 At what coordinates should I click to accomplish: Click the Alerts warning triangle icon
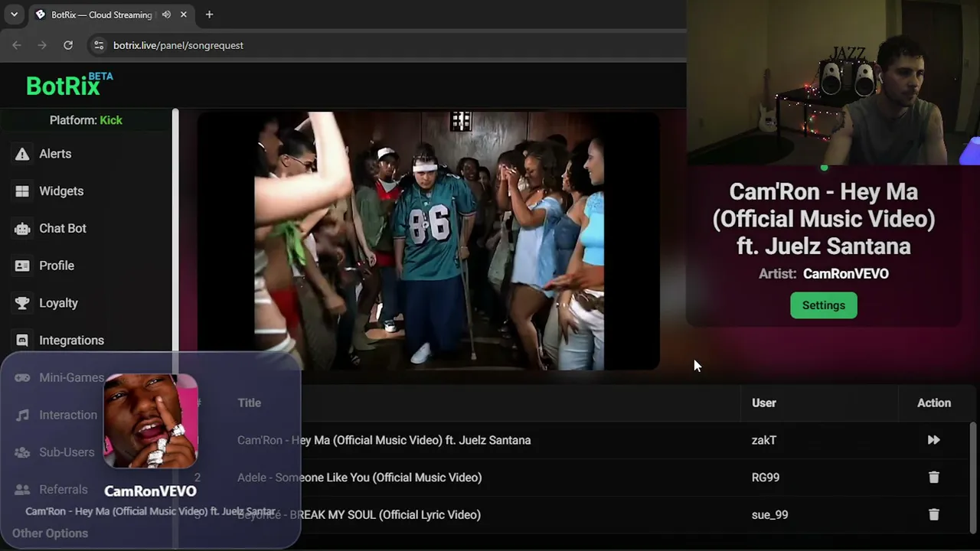point(22,154)
